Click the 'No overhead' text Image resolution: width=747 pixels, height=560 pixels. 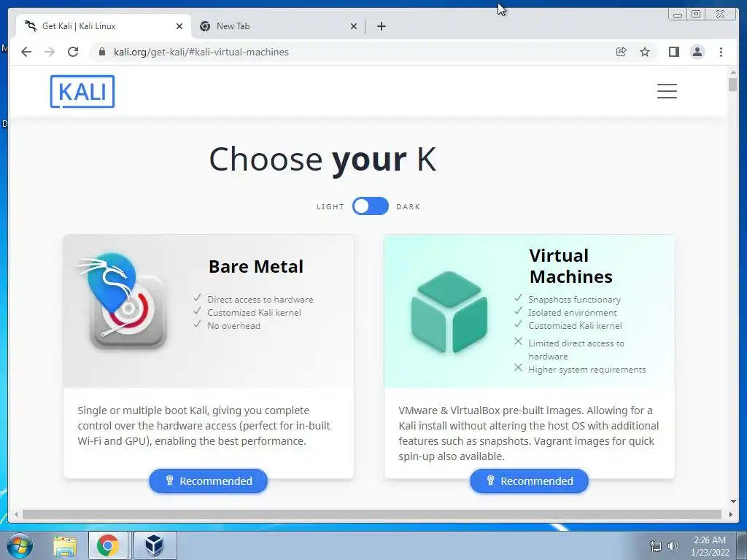click(234, 326)
